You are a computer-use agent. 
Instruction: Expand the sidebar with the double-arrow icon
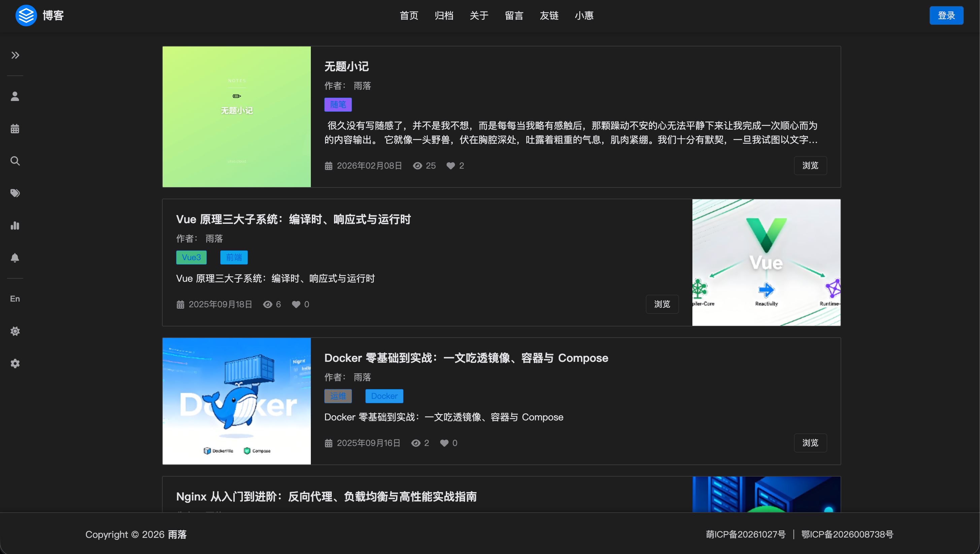(15, 55)
